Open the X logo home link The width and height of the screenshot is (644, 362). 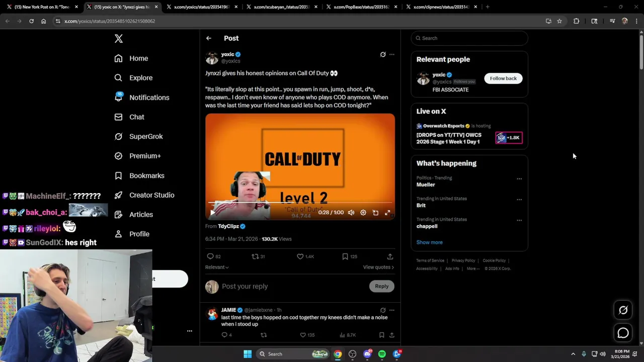(x=119, y=39)
